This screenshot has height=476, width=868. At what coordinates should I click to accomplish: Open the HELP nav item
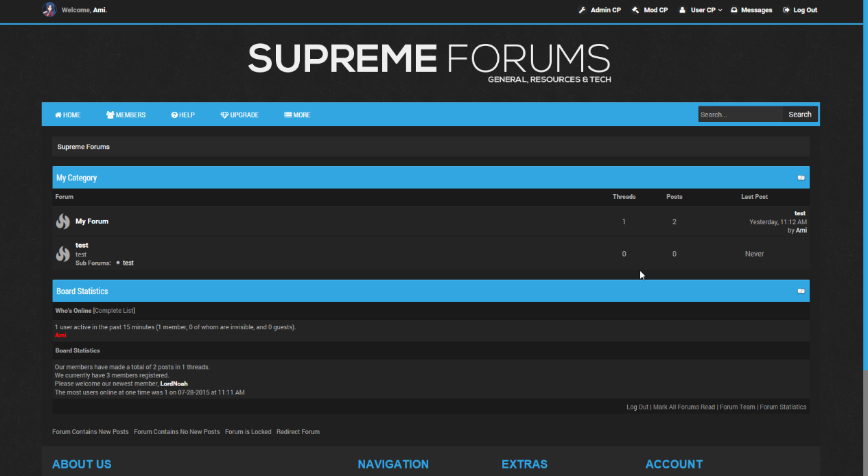(183, 115)
